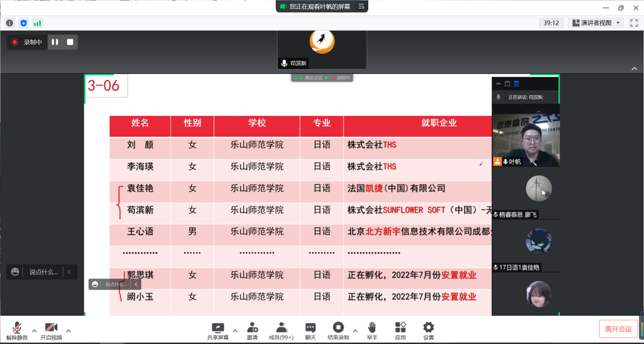Open the 成员(99+) participants list

281,331
